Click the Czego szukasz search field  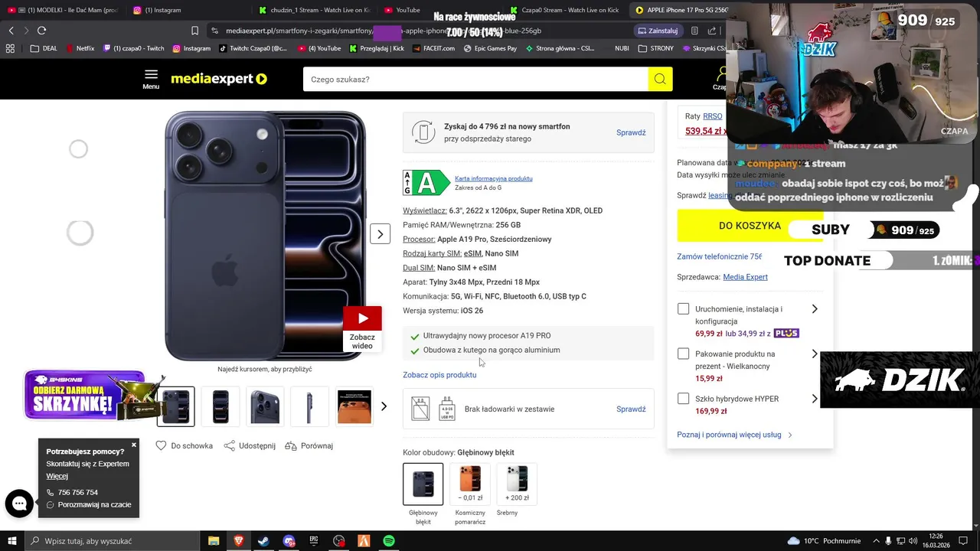(475, 79)
